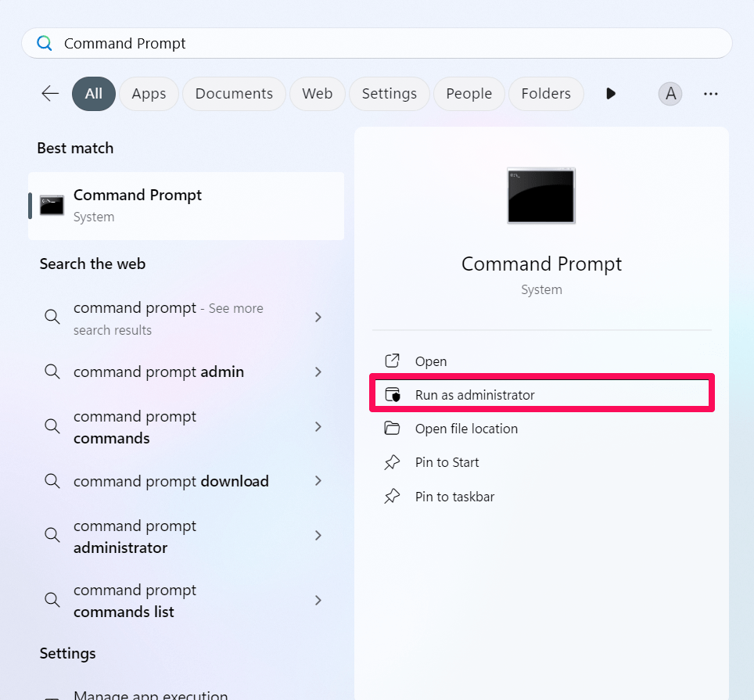
Task: Click search icon beside 'command prompt administrator'
Action: click(52, 535)
